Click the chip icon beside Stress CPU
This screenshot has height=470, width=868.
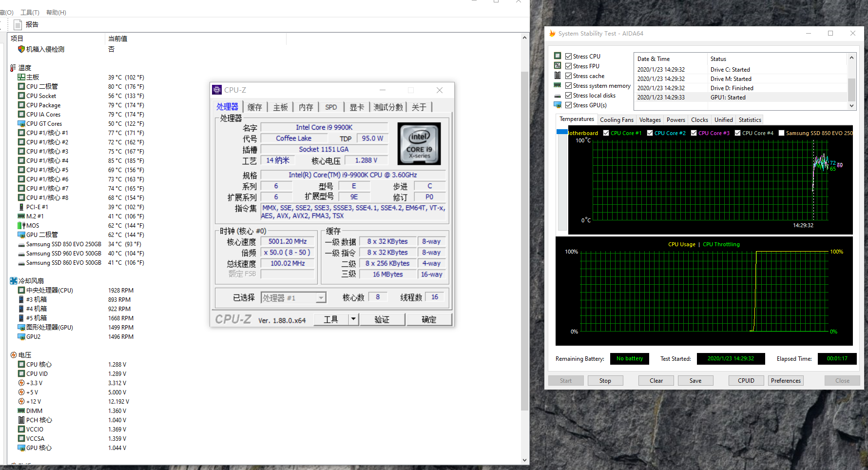tap(557, 55)
